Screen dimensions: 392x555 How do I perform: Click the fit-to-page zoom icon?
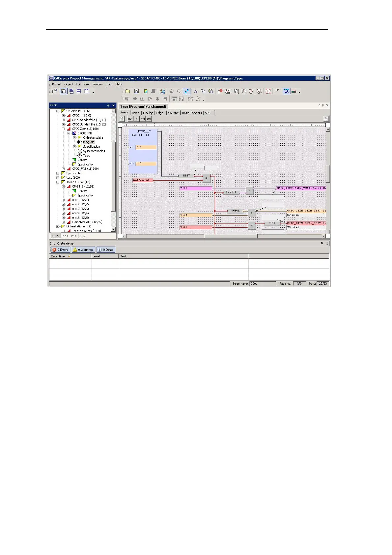(268, 91)
